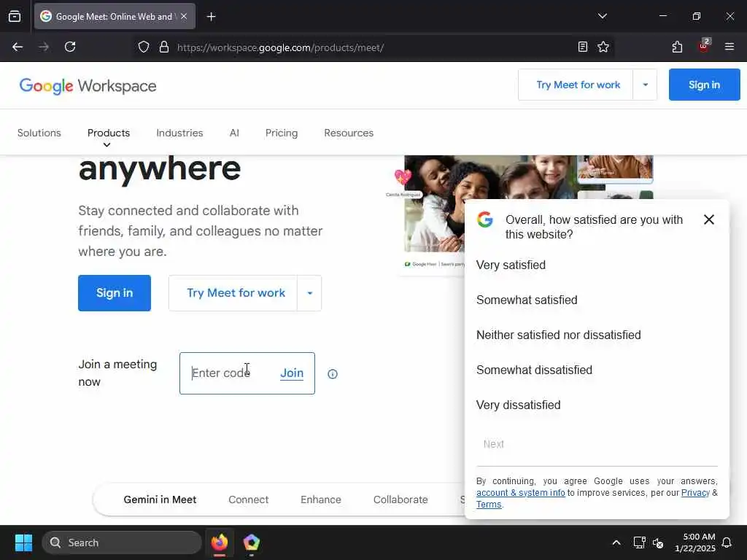The width and height of the screenshot is (747, 560).
Task: Expand header Try Meet dropdown arrow
Action: (x=645, y=85)
